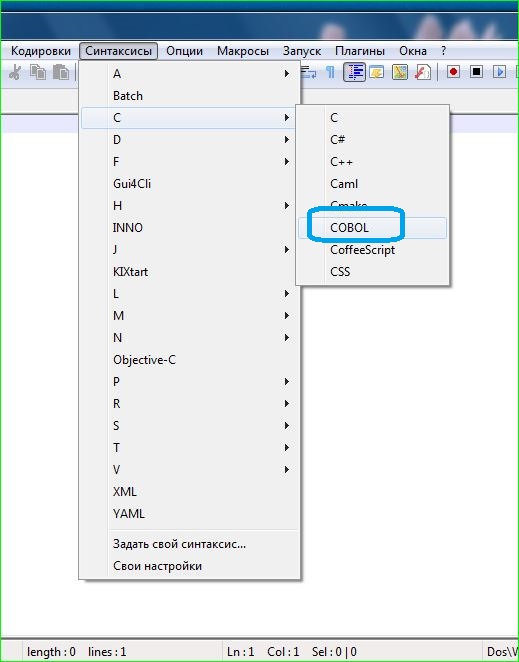Select YAML syntax
Screen dimensions: 519x662
(x=190, y=513)
